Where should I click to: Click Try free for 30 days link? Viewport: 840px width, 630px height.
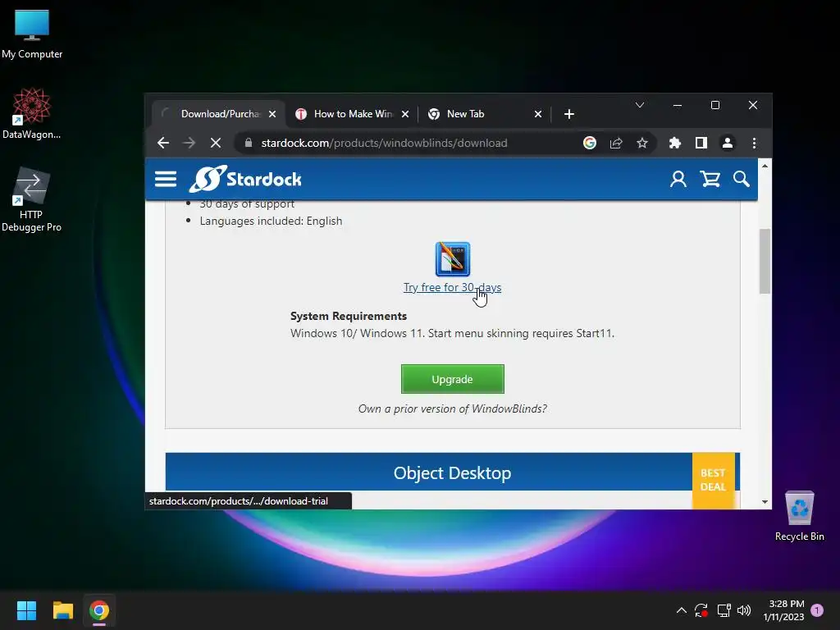(452, 287)
